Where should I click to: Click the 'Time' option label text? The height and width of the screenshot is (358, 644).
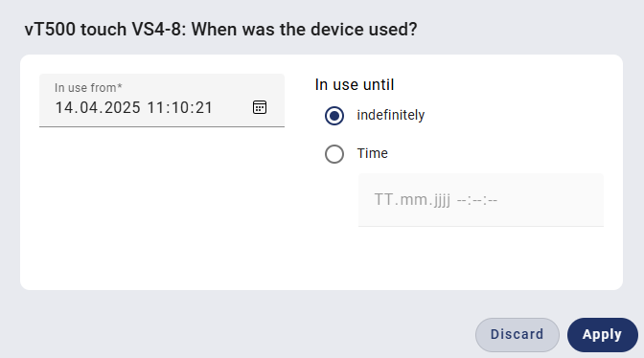pos(372,153)
